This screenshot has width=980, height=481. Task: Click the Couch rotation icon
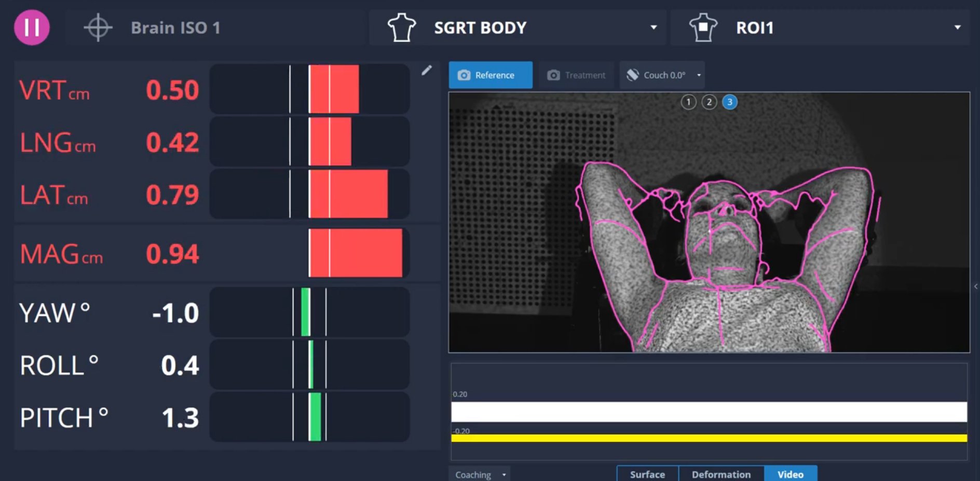tap(633, 75)
